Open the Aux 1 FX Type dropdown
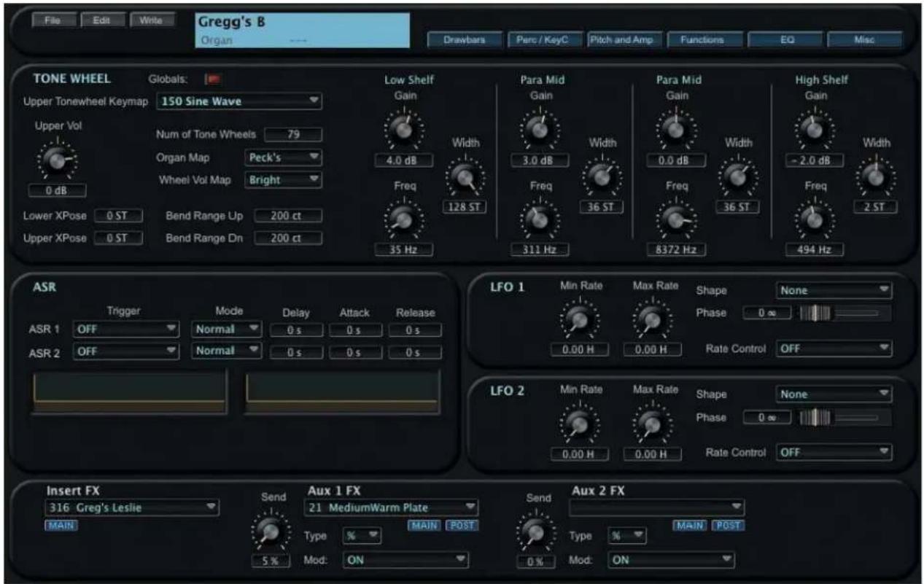The width and height of the screenshot is (924, 584). coord(363,536)
